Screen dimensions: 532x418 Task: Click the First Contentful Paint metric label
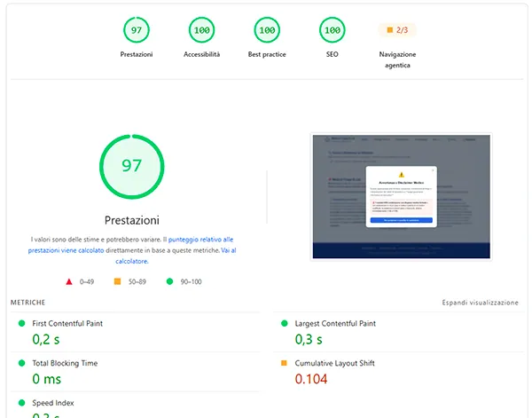point(67,323)
